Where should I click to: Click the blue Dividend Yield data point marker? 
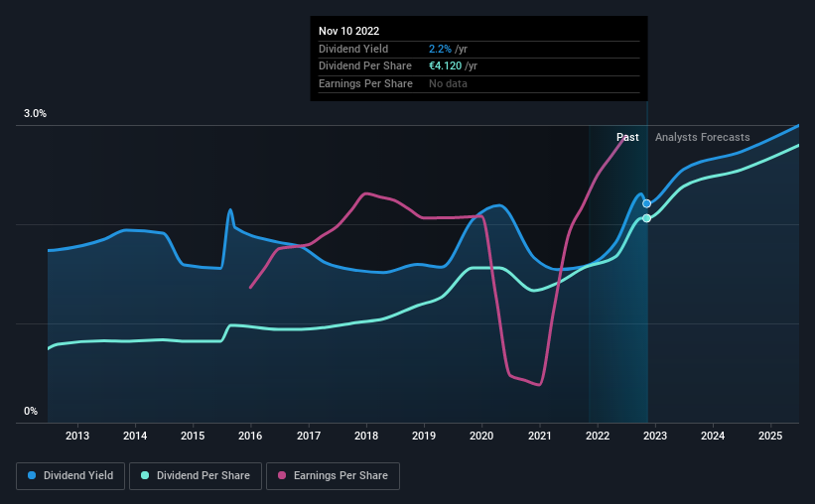pos(646,203)
